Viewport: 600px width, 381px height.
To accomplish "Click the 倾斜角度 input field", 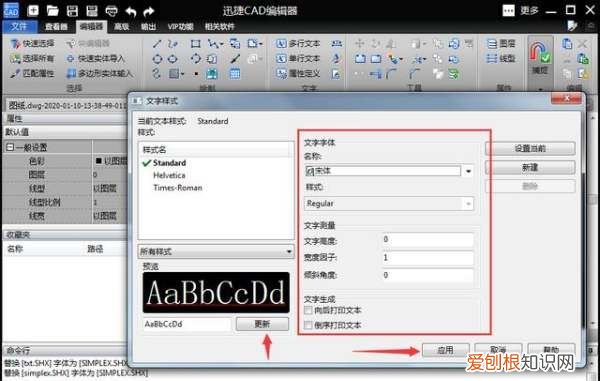I will 427,275.
